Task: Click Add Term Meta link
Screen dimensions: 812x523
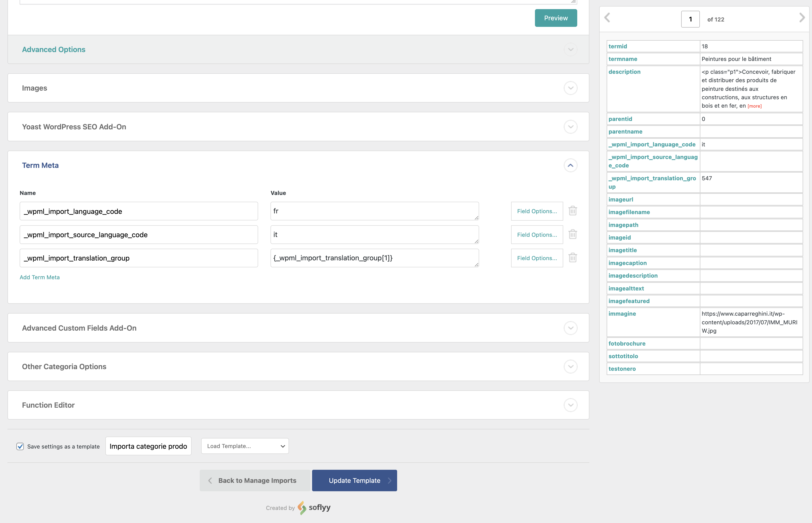Action: (x=39, y=277)
